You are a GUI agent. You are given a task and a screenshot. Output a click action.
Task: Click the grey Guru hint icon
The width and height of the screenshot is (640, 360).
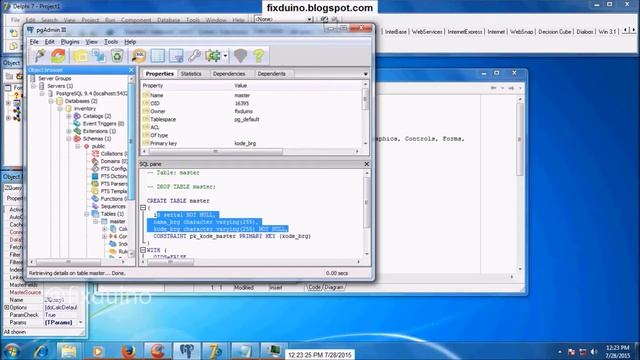pos(240,56)
